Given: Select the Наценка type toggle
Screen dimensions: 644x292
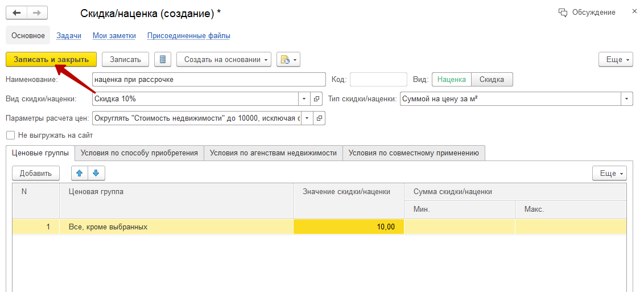Looking at the screenshot, I should tap(452, 80).
